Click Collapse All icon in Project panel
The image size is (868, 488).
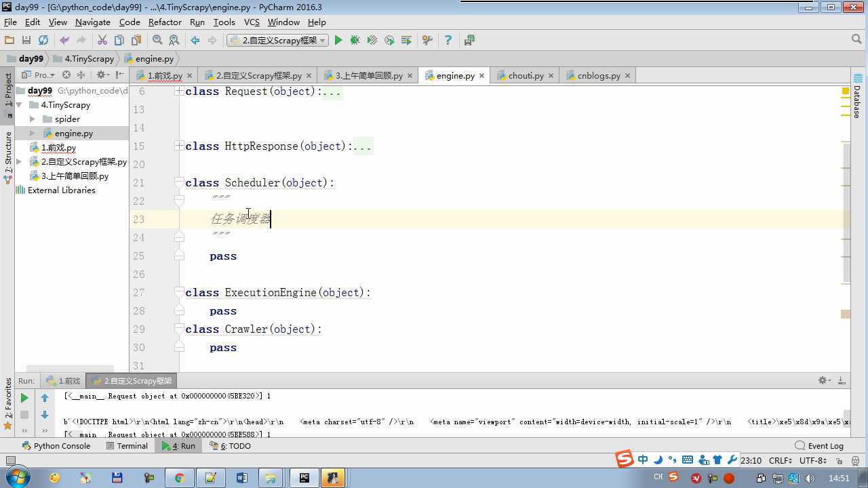click(x=81, y=75)
